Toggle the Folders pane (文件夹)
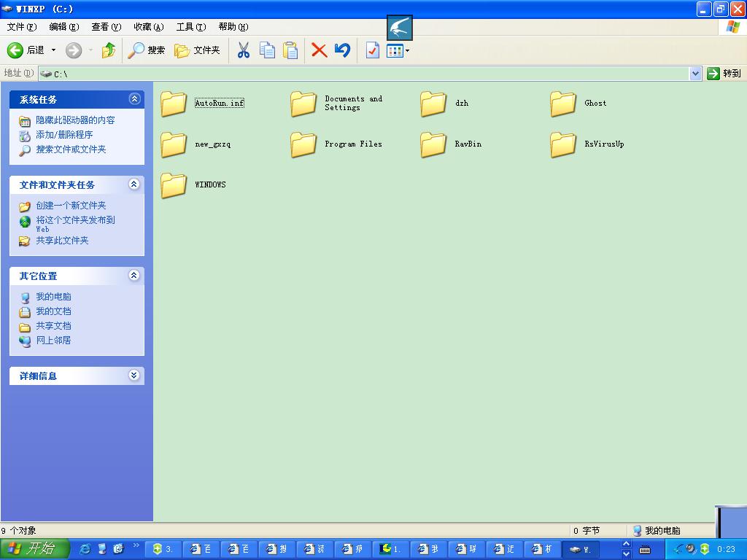The width and height of the screenshot is (747, 560). click(x=197, y=50)
